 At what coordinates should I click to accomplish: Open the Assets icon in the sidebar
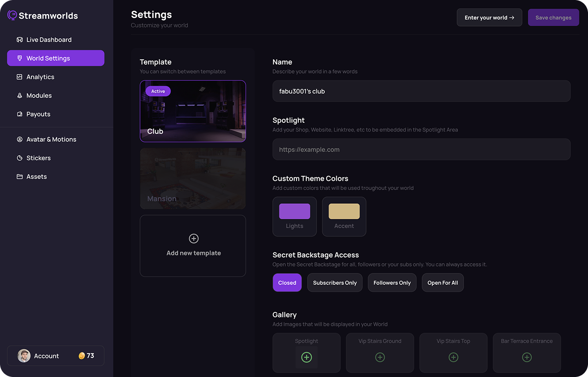[19, 176]
